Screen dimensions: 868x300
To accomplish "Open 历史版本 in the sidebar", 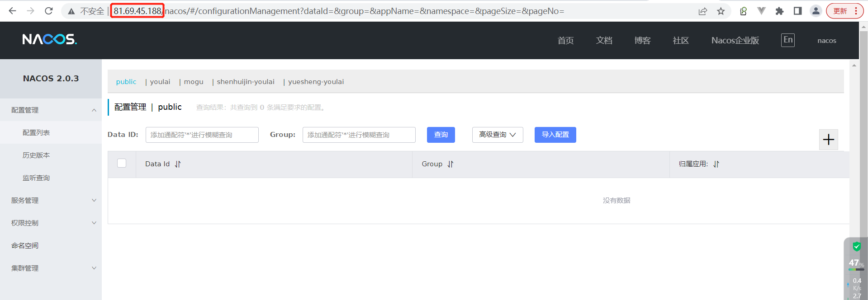I will pos(36,155).
